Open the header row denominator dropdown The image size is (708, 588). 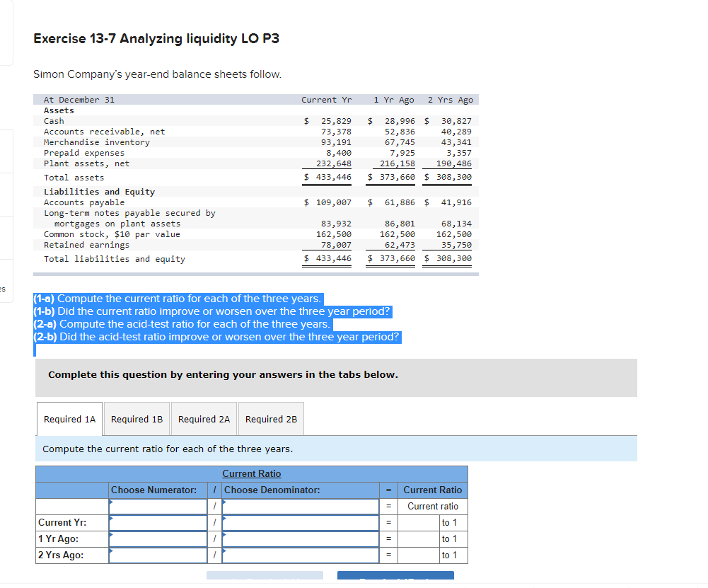301,506
